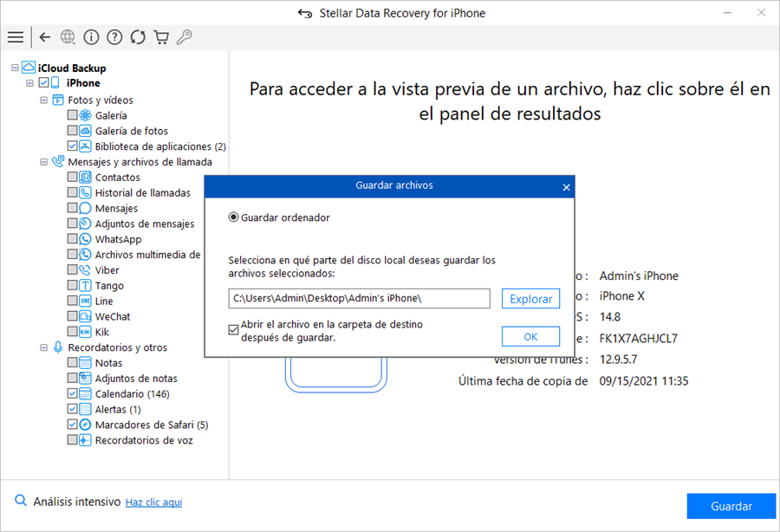Toggle Abrir el archivo en la carpeta checkbox
The image size is (780, 532).
(233, 329)
